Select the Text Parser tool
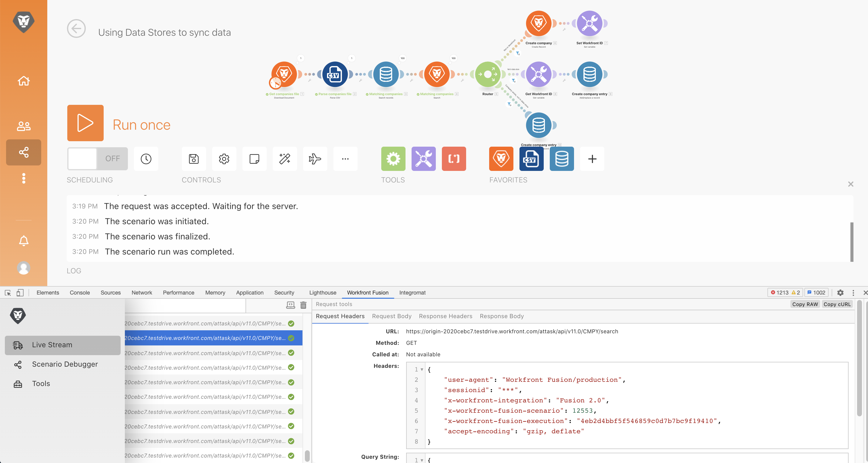The image size is (868, 463). click(x=453, y=159)
